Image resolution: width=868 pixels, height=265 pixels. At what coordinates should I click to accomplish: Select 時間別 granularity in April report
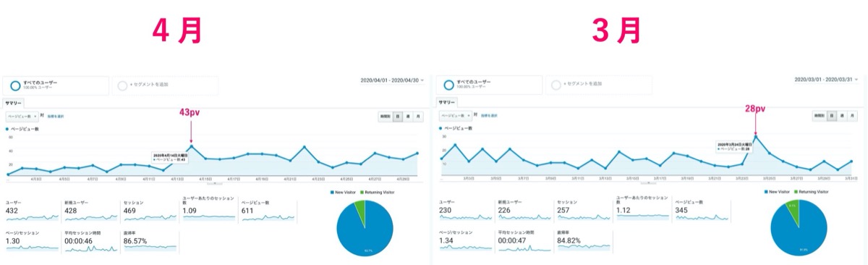(x=385, y=116)
